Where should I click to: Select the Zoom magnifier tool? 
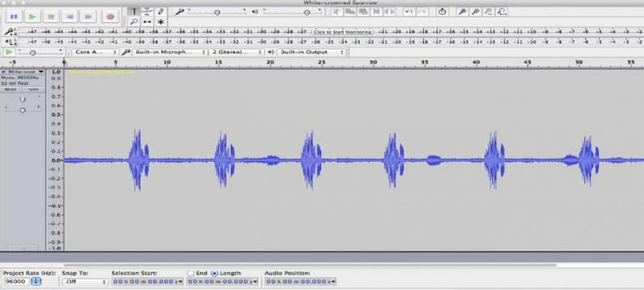134,22
